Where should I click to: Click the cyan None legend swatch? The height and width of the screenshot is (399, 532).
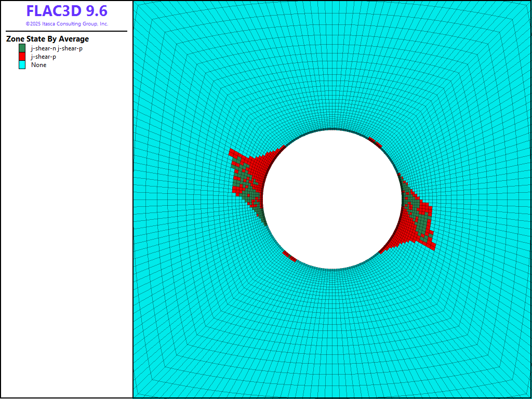[22, 65]
